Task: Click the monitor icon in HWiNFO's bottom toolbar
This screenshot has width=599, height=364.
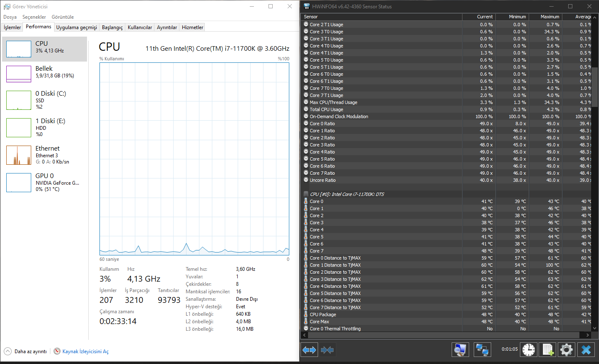Action: pos(460,350)
